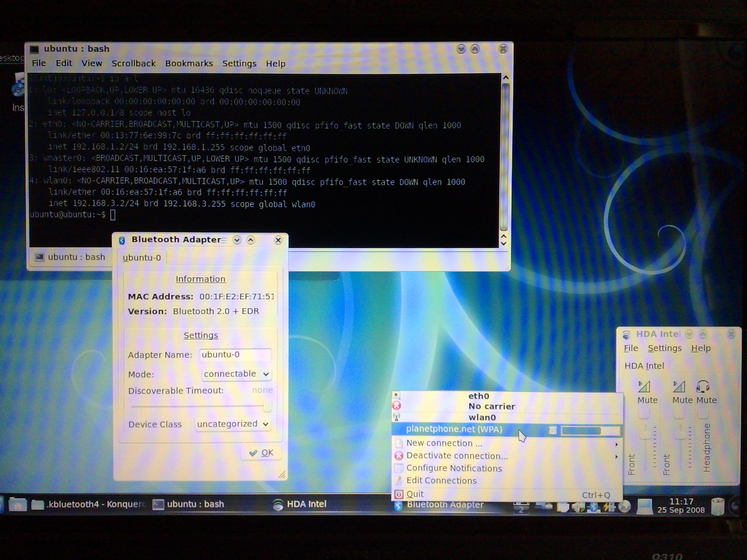The image size is (747, 560).
Task: Click the second Front channel volume icon
Action: click(x=679, y=387)
